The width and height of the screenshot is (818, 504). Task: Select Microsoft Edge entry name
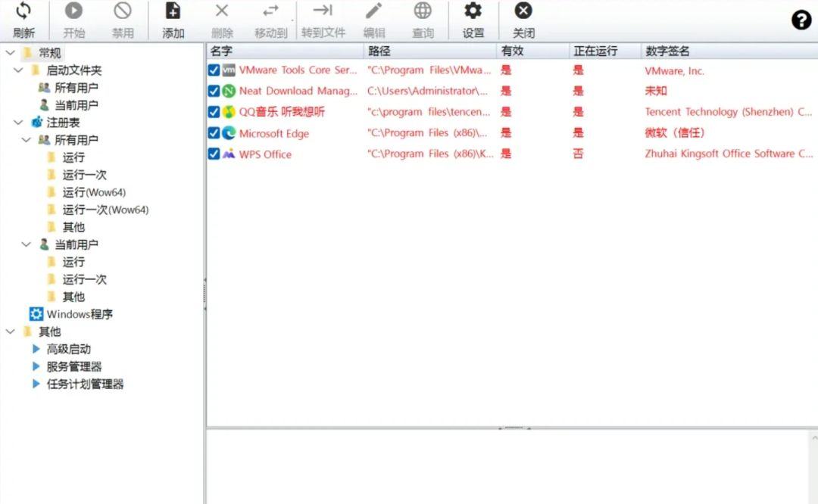point(274,133)
